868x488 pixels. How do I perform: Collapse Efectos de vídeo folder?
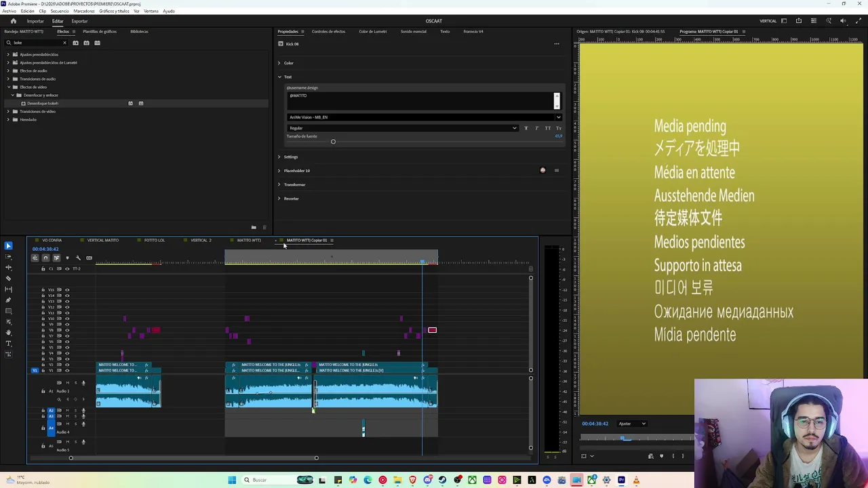click(8, 87)
